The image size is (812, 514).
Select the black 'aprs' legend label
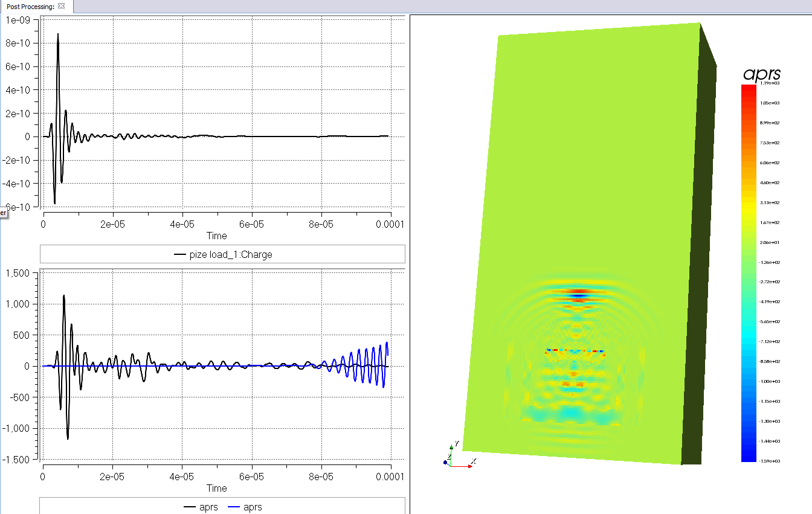click(x=208, y=507)
